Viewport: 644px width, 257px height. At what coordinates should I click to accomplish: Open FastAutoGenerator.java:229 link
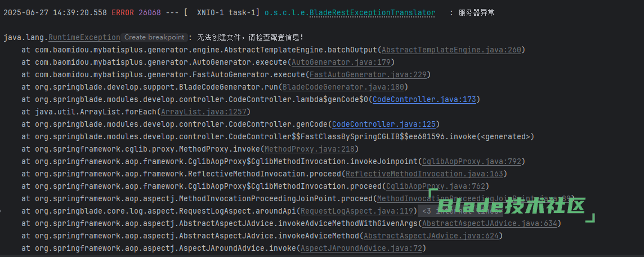(x=368, y=75)
